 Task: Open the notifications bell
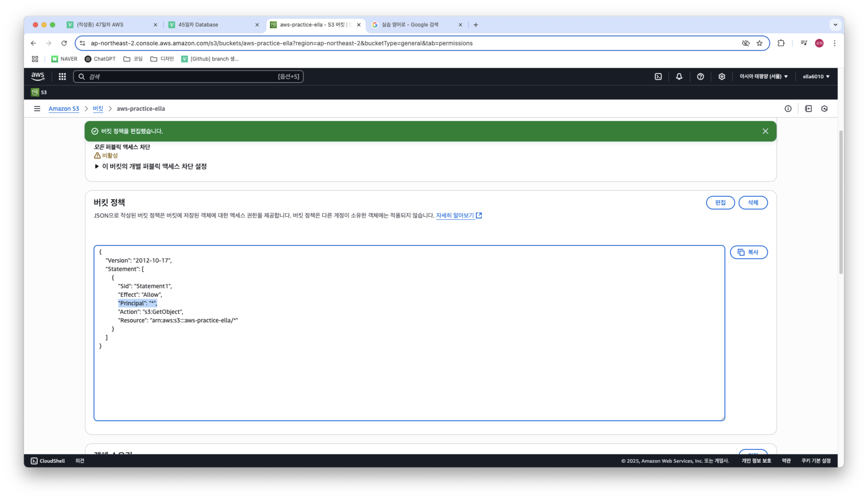point(679,76)
